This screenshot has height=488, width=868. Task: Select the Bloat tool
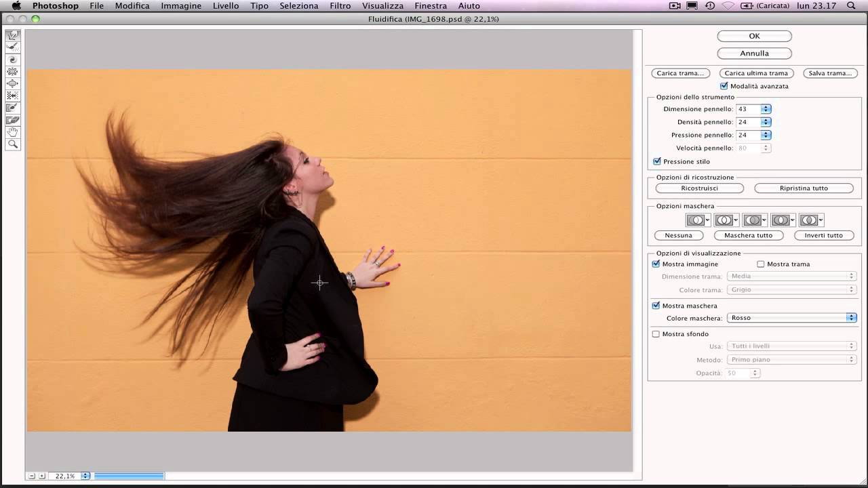pos(12,84)
